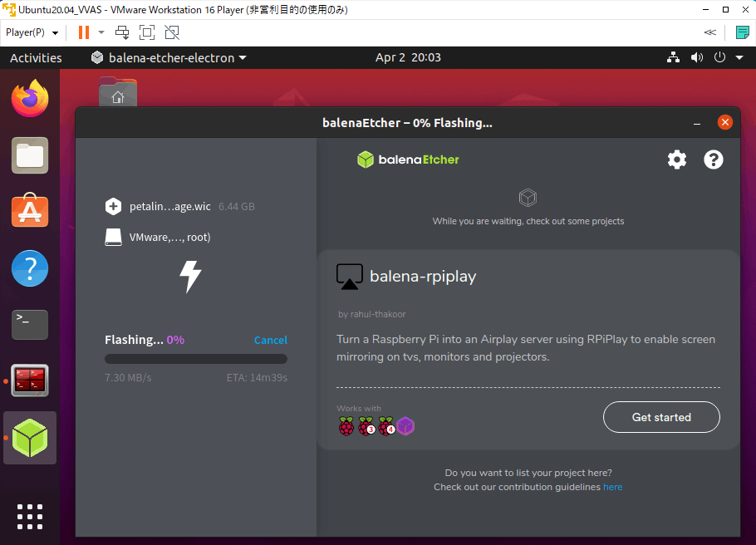Click VMware,..., root) drive name
The image size is (756, 545).
pyautogui.click(x=169, y=238)
